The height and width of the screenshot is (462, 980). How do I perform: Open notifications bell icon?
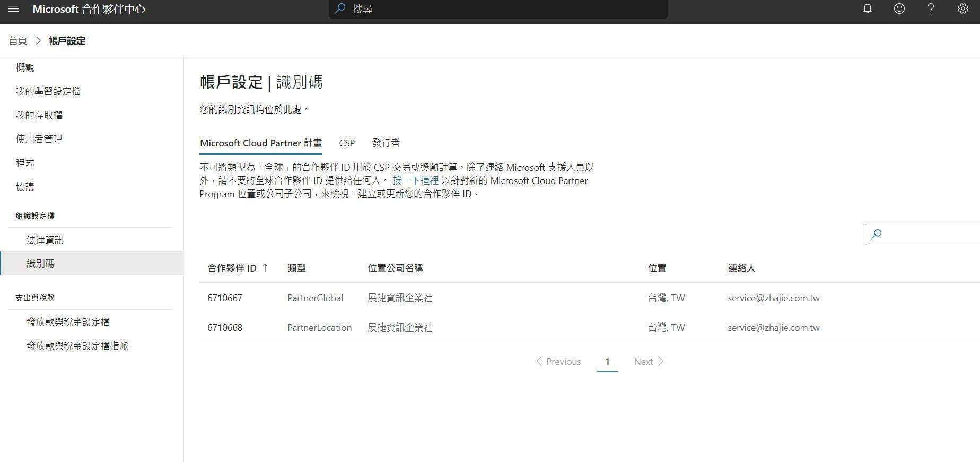[x=868, y=8]
